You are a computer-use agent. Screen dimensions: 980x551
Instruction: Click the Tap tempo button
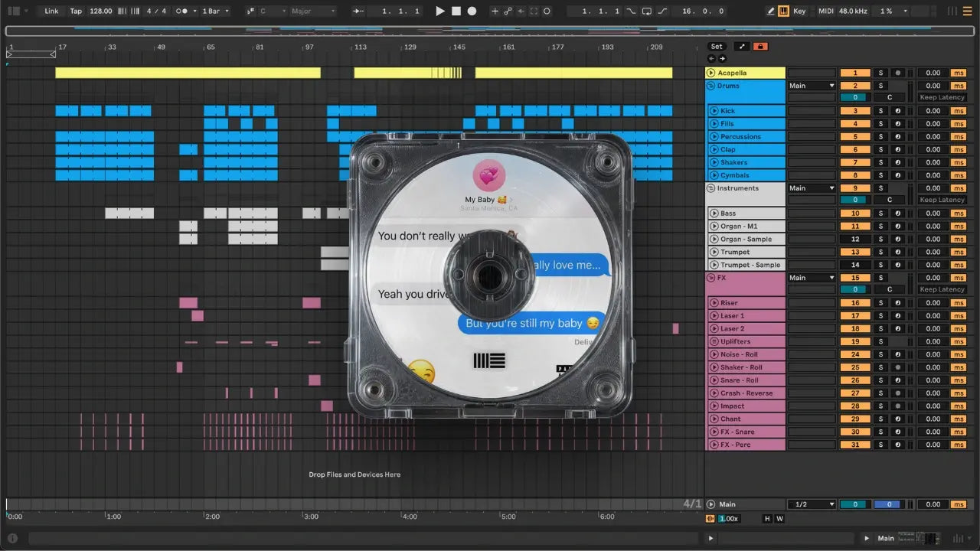(x=76, y=11)
